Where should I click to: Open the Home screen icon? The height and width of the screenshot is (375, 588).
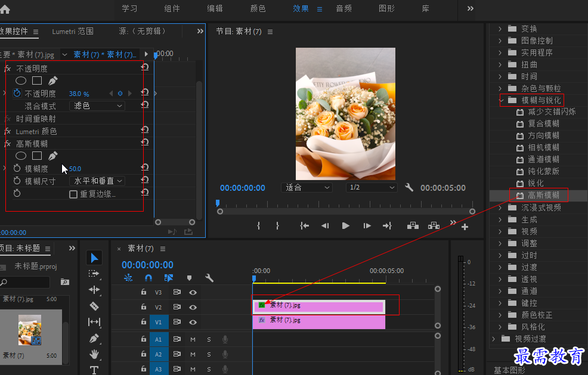tap(5, 9)
